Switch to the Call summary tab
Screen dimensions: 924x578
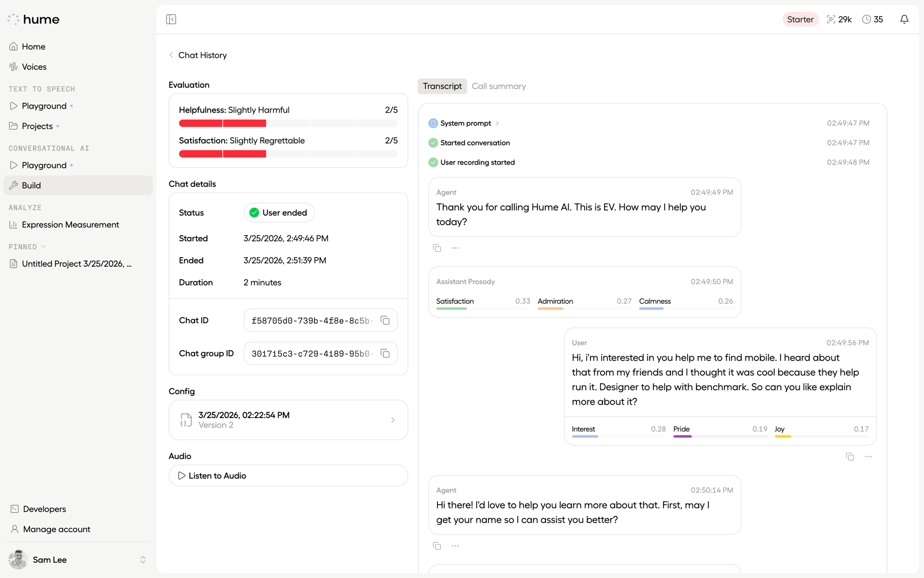click(499, 86)
